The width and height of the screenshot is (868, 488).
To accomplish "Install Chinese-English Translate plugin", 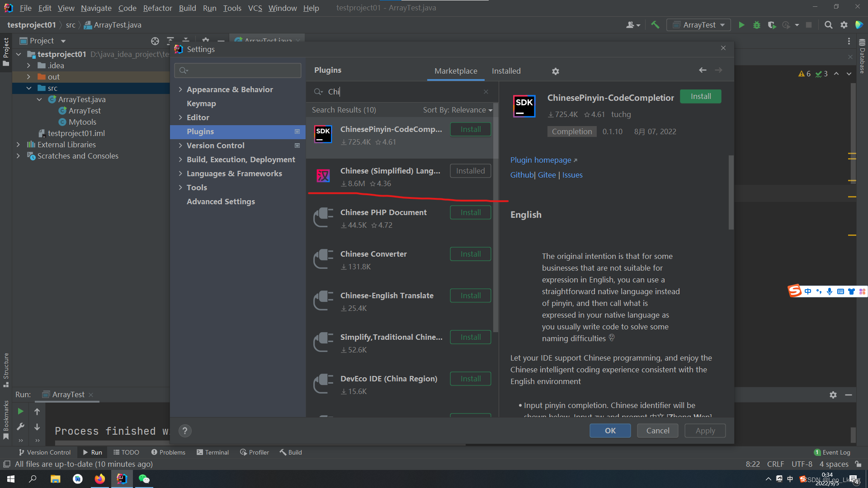I will point(470,296).
